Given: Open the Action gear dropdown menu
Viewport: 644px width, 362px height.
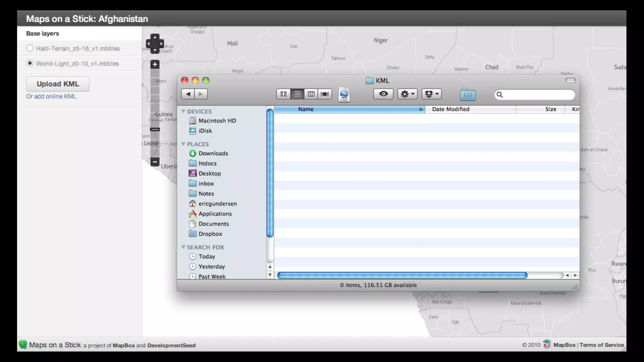Looking at the screenshot, I should click(407, 94).
